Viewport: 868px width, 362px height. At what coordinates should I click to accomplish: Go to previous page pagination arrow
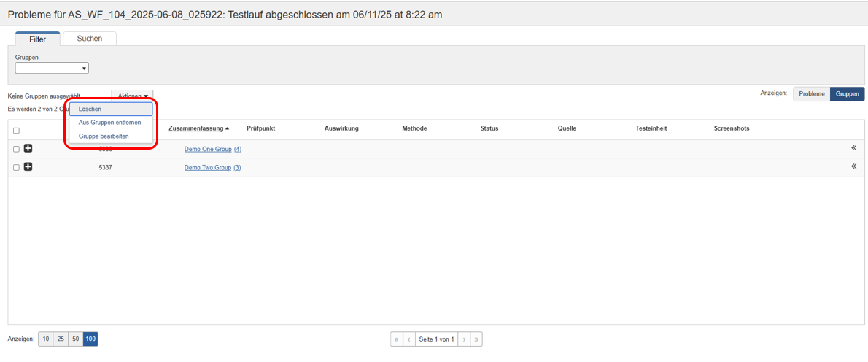408,339
